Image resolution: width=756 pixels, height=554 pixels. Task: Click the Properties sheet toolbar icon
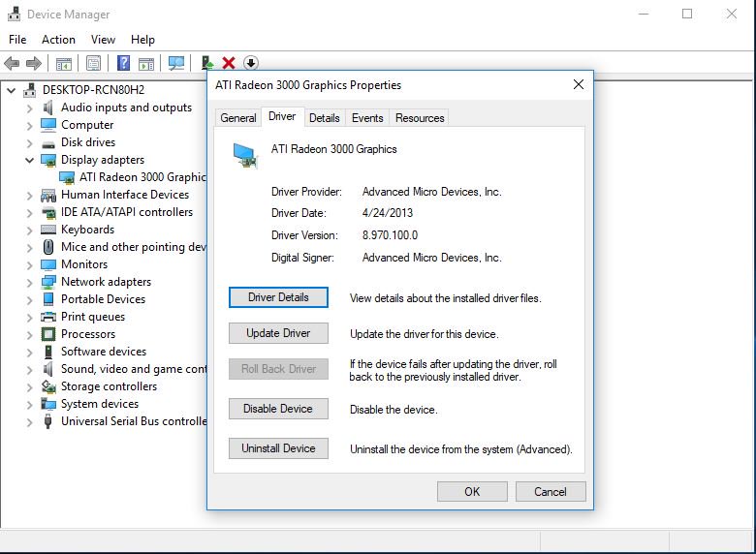93,63
